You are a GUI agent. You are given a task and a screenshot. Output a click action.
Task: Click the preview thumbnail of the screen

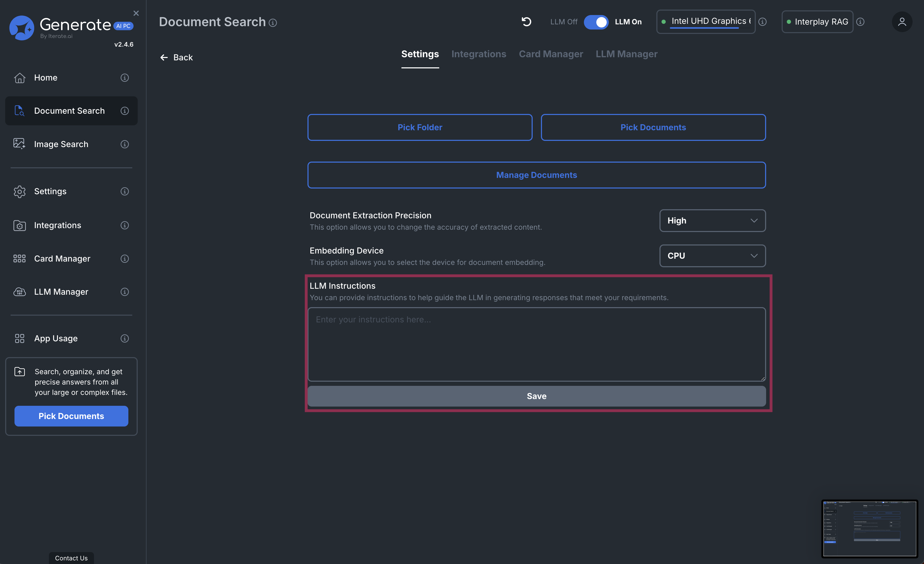(x=869, y=529)
